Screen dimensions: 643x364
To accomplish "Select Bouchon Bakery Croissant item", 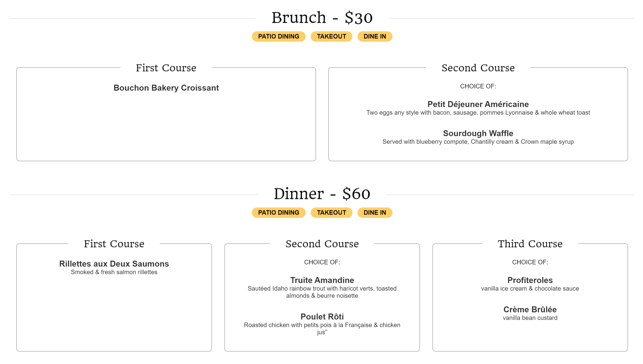I will coord(166,88).
